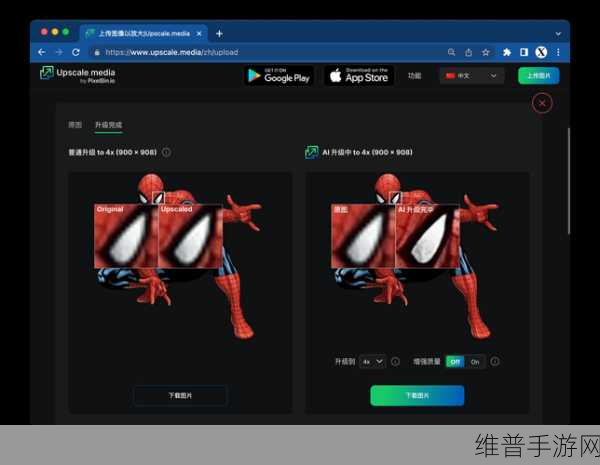Expand the tab search chevron
The width and height of the screenshot is (600, 465).
click(x=558, y=34)
